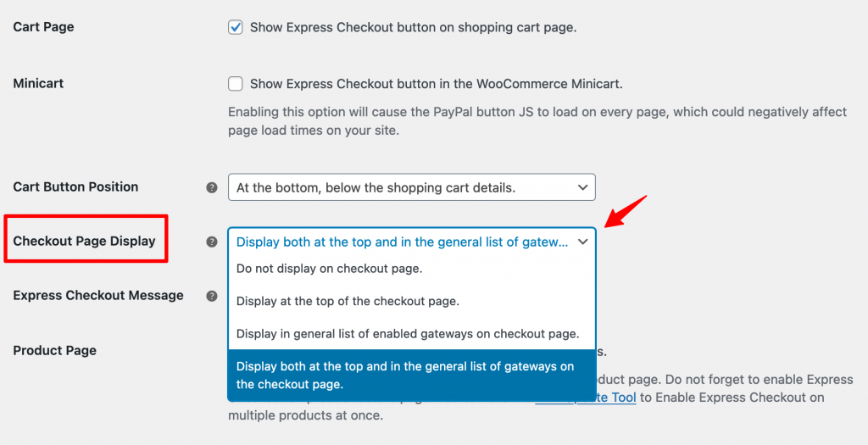
Task: Click the Express Checkout Message label
Action: pyautogui.click(x=98, y=296)
